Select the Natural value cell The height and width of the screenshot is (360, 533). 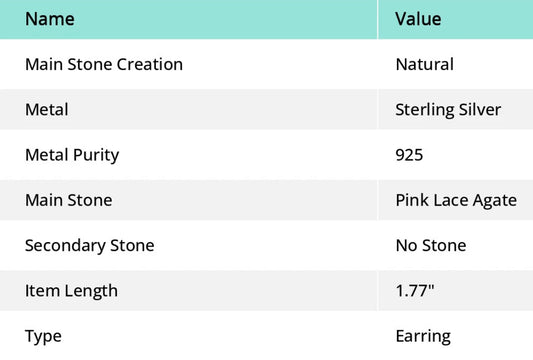pyautogui.click(x=425, y=64)
